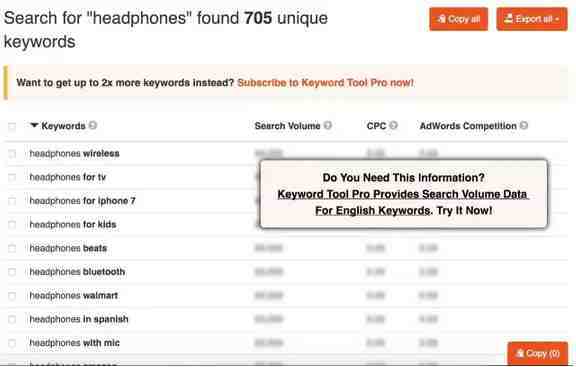
Task: Check the box for headphones with mic
Action: [12, 343]
